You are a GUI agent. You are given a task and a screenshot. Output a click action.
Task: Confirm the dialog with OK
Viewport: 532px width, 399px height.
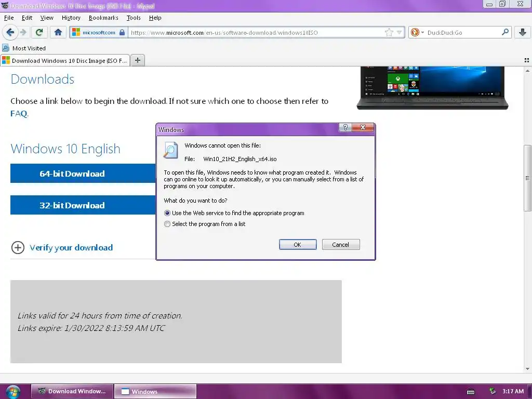(298, 245)
